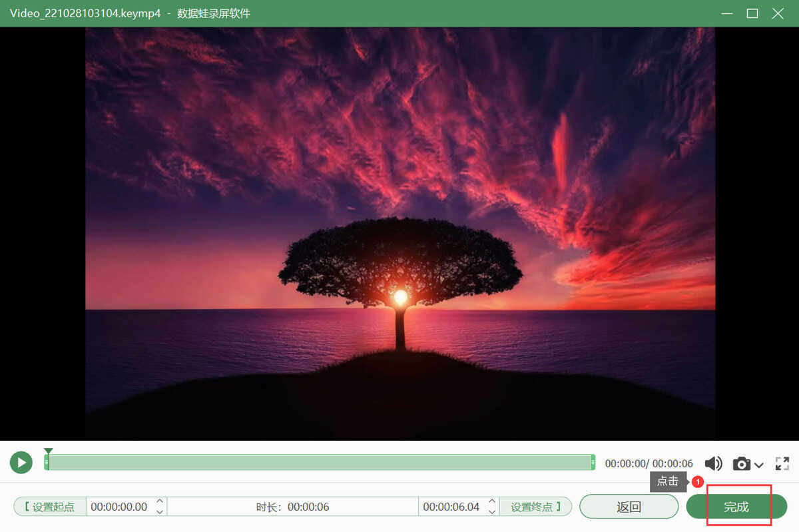Decrease end time with down arrow
Viewport: 799px width, 532px height.
click(x=492, y=512)
